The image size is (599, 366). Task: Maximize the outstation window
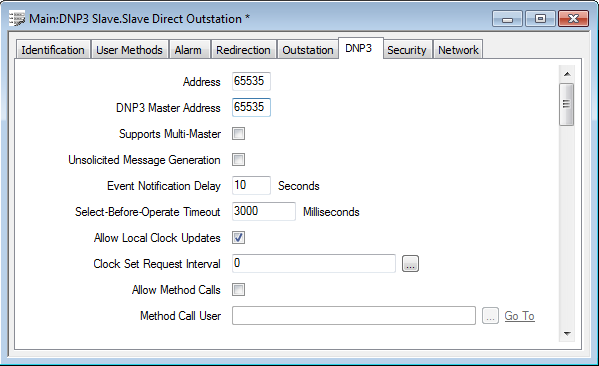pos(540,19)
